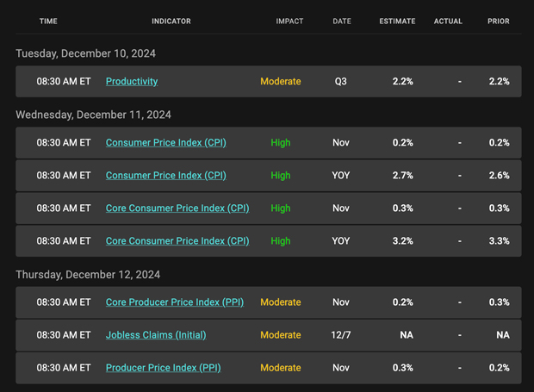Click the Moderate impact label in the Productivity row
The width and height of the screenshot is (534, 392).
[x=281, y=82]
